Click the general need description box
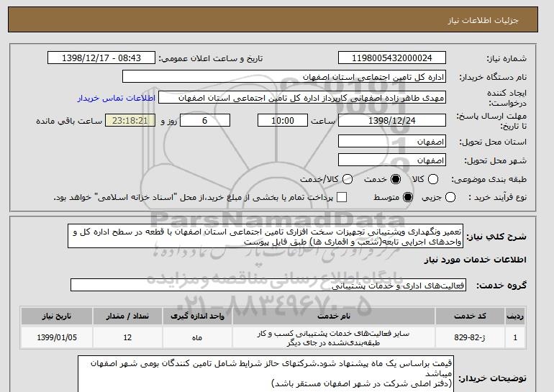The image size is (554, 392). (265, 236)
